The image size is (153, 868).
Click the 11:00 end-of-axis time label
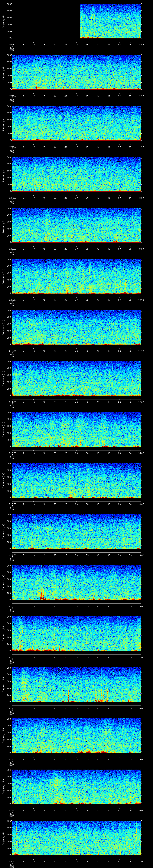pos(141,351)
